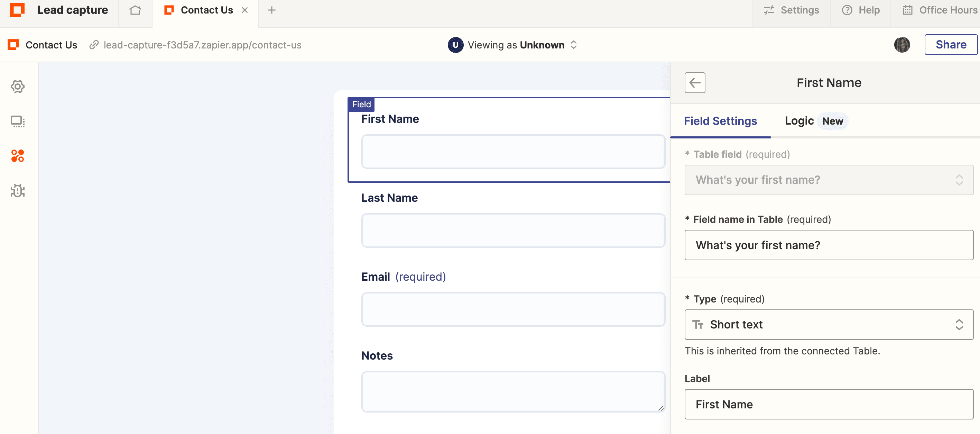Open the page settings gear icon in sidebar
This screenshot has width=980, height=434.
[x=18, y=87]
